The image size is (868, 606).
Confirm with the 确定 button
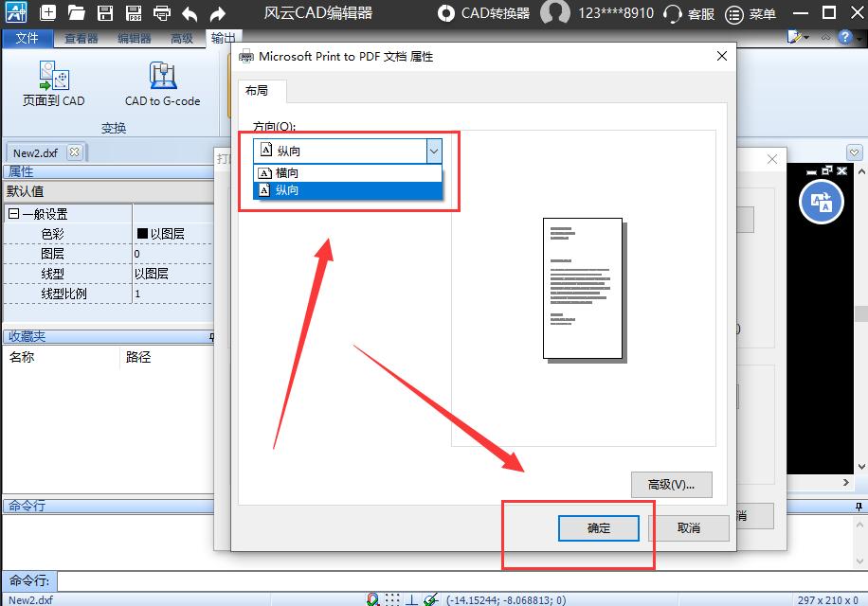point(599,528)
